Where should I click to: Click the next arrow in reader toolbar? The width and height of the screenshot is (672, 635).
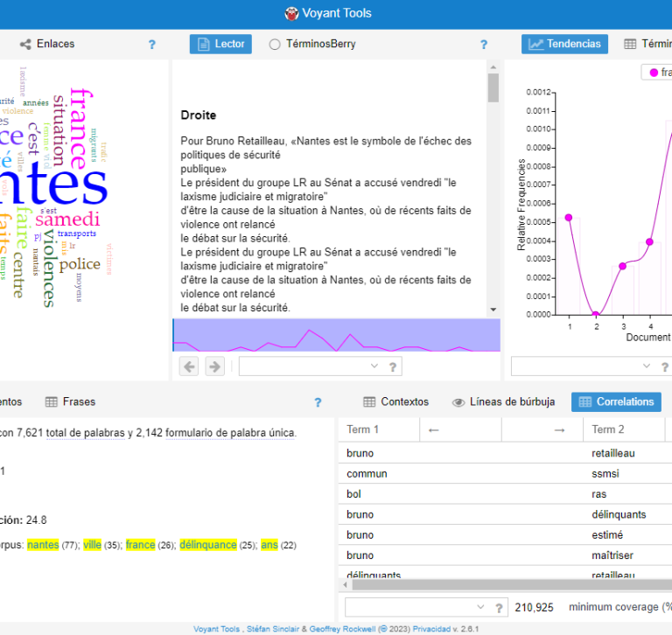tap(214, 366)
